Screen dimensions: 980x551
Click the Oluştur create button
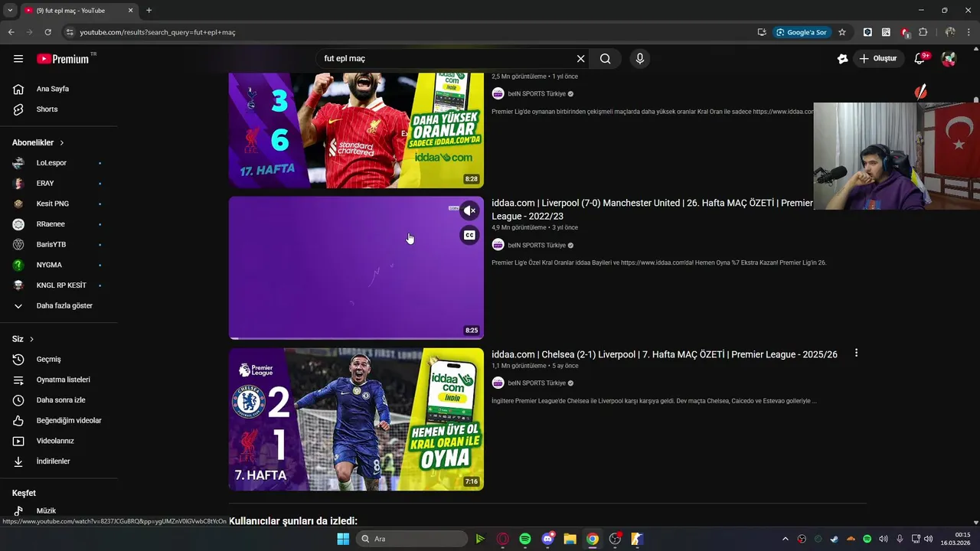point(879,59)
